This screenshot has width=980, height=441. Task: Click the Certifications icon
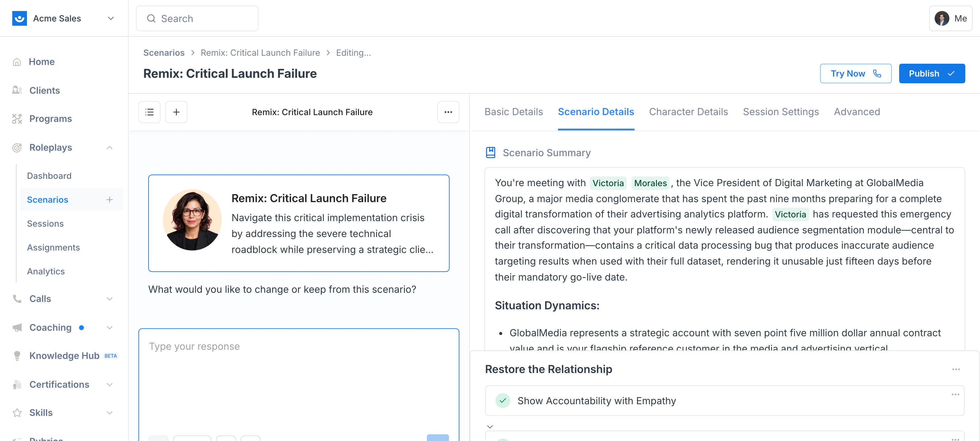click(17, 385)
